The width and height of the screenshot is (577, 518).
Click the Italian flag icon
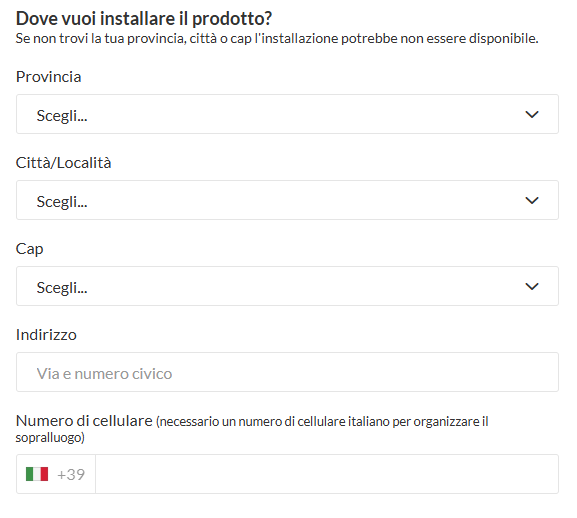tap(37, 474)
